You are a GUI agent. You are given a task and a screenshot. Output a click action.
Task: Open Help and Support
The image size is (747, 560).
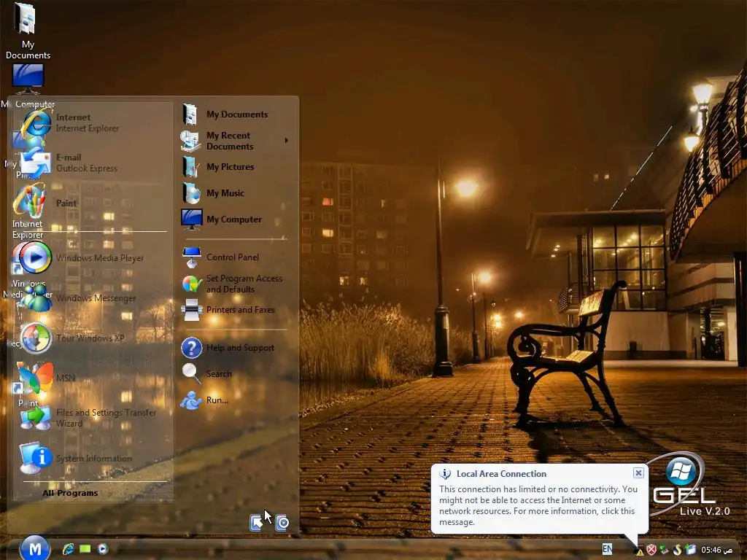234,348
